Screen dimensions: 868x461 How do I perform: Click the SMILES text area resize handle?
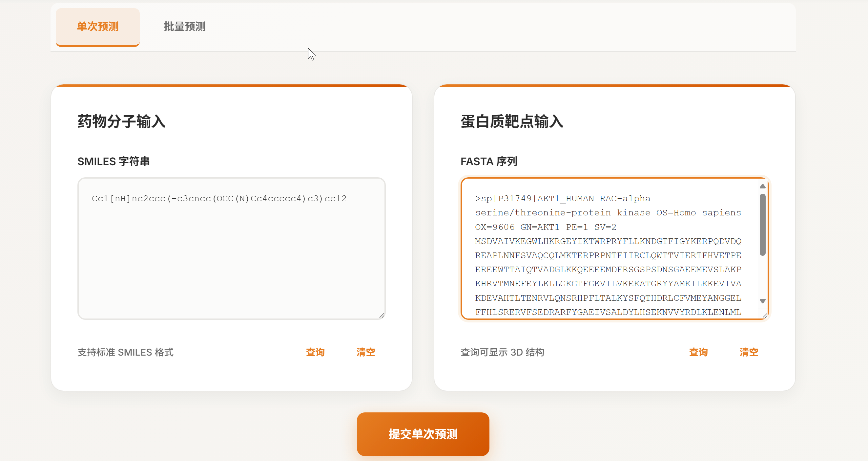382,316
